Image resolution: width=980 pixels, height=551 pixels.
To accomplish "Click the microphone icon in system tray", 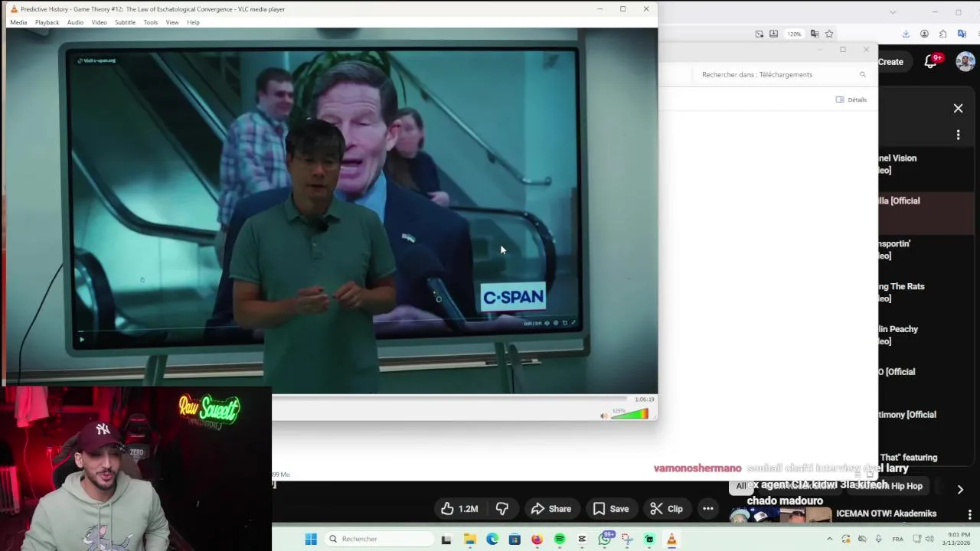I will pyautogui.click(x=878, y=539).
